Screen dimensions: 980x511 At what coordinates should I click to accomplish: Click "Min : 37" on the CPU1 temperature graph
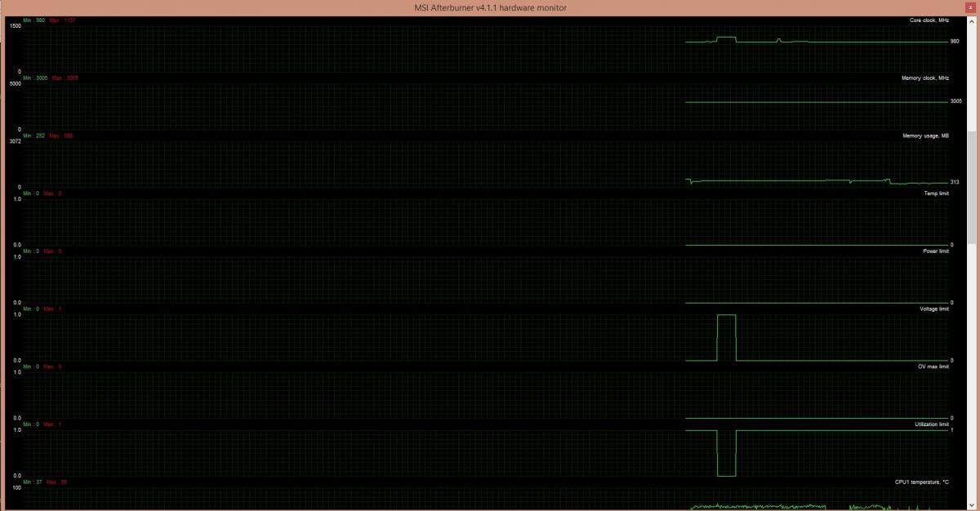pyautogui.click(x=33, y=482)
